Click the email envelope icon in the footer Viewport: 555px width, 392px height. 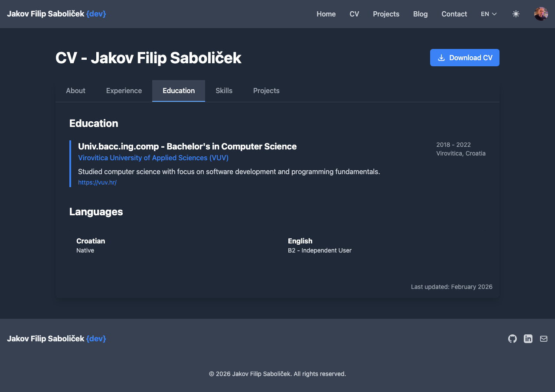point(543,339)
